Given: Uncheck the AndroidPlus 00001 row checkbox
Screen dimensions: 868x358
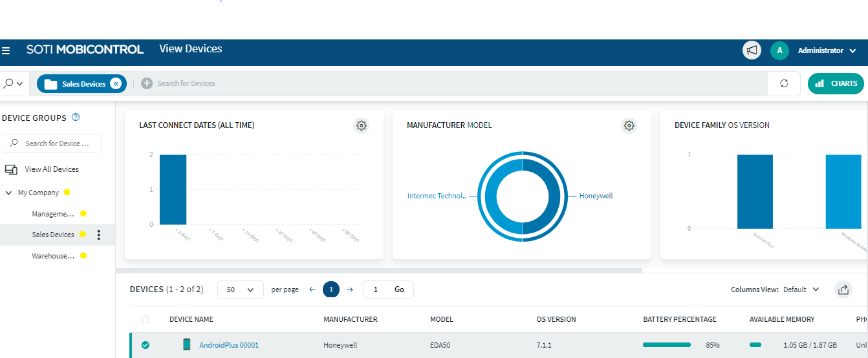Looking at the screenshot, I should coord(145,345).
